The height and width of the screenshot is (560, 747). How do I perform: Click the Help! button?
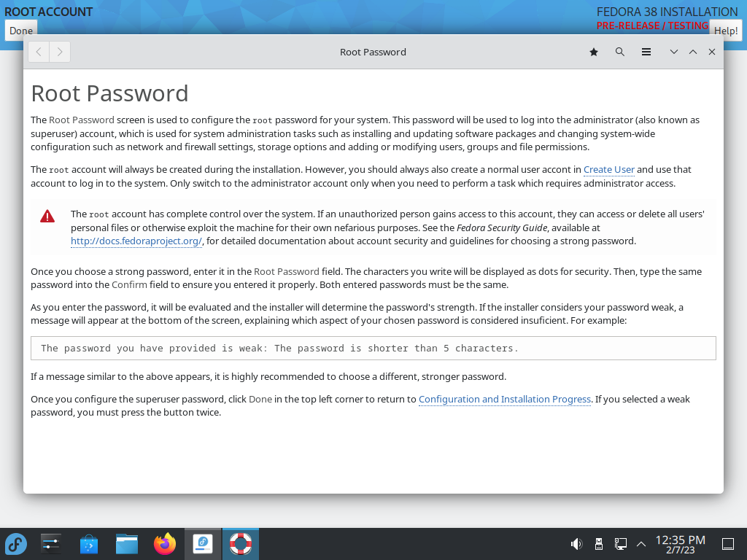click(x=726, y=31)
